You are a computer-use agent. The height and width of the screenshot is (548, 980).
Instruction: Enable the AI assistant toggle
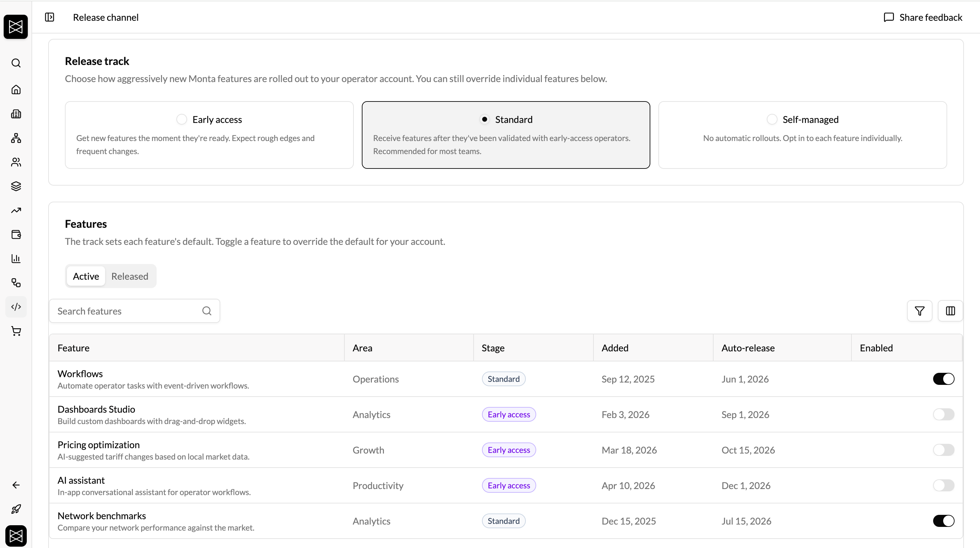pos(944,485)
